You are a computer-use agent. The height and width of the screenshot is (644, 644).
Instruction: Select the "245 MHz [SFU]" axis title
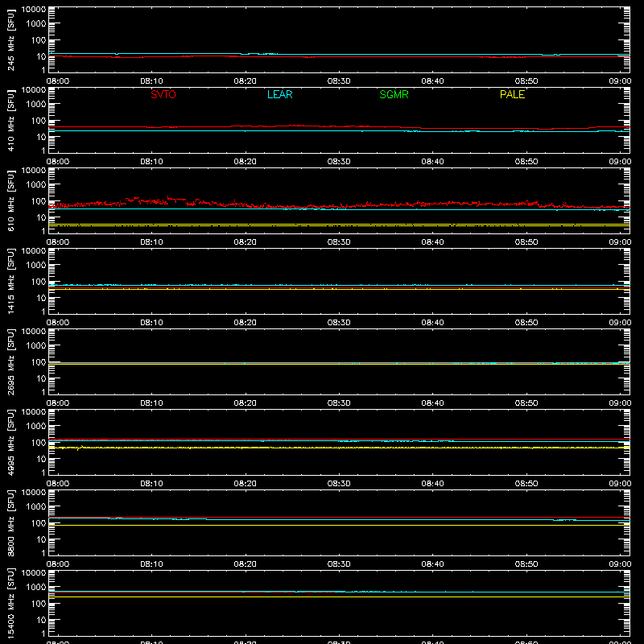pos(10,39)
